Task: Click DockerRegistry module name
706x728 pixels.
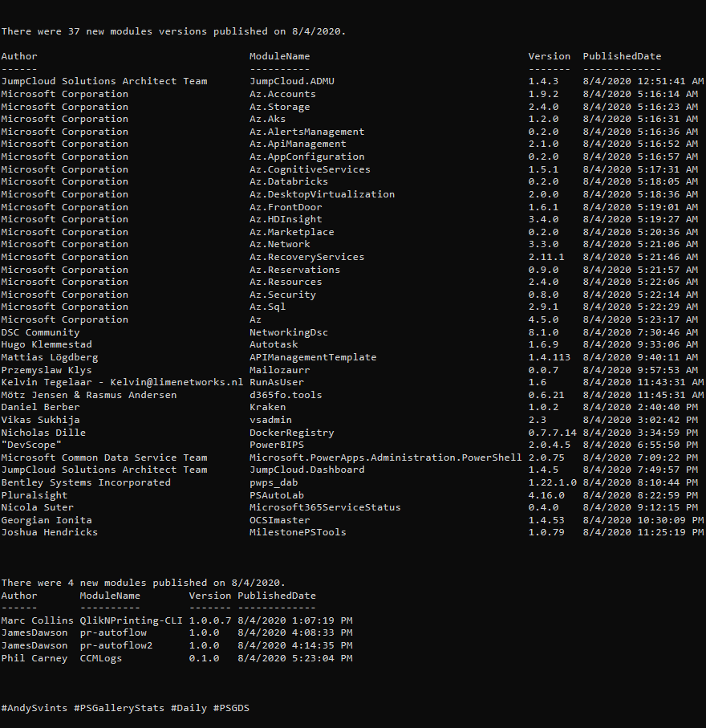Action: pos(291,433)
